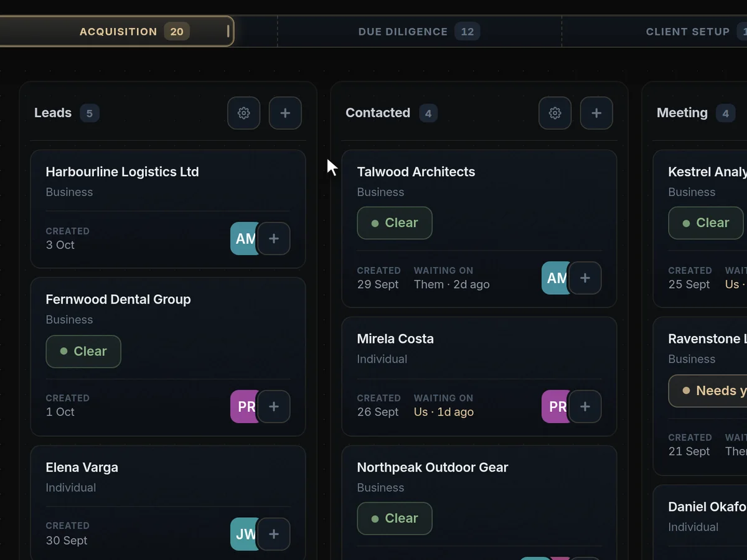Open Contacted column settings gear

[x=555, y=113]
